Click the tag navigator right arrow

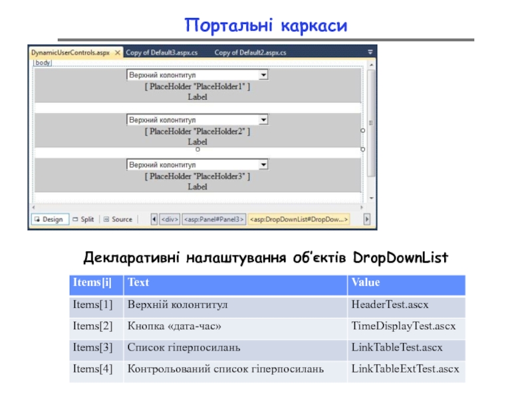367,219
